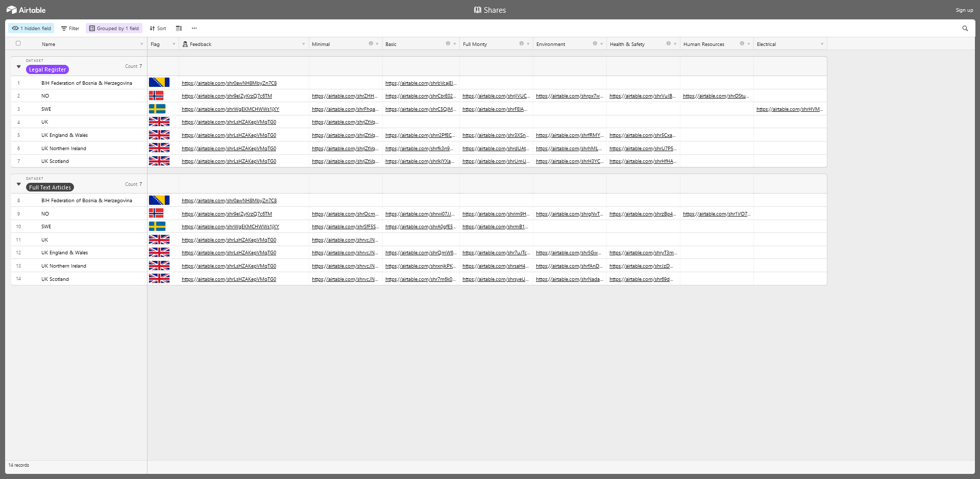Click info icon on Human Resources column
The width and height of the screenshot is (980, 479).
[x=742, y=43]
